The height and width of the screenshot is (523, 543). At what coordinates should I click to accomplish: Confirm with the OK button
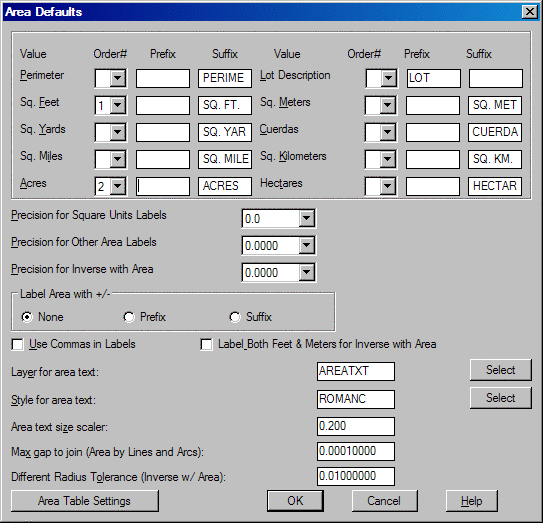pyautogui.click(x=295, y=501)
